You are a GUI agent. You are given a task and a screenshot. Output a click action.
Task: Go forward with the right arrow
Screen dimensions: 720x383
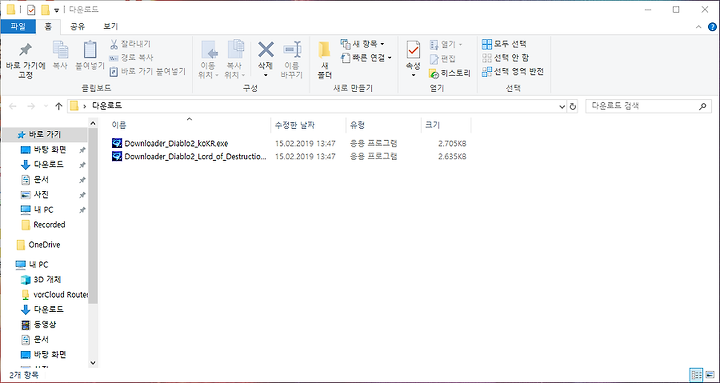(31, 107)
